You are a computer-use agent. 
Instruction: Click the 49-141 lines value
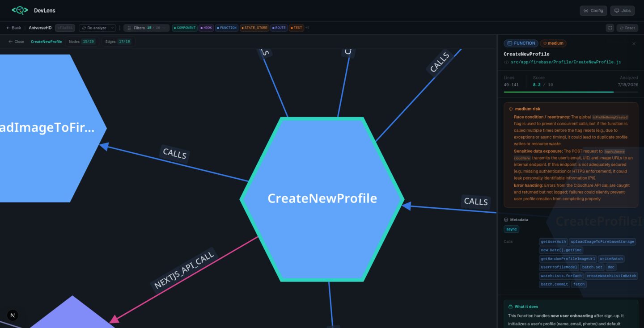click(x=511, y=84)
